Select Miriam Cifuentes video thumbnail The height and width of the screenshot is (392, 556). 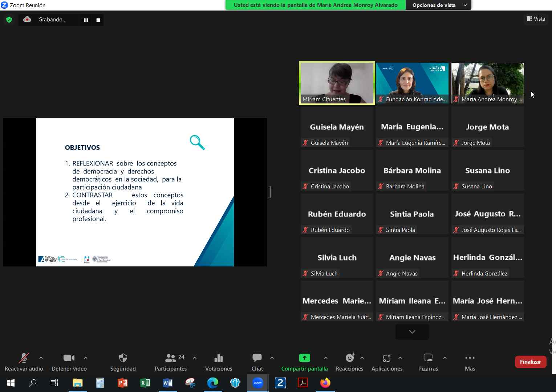coord(337,83)
